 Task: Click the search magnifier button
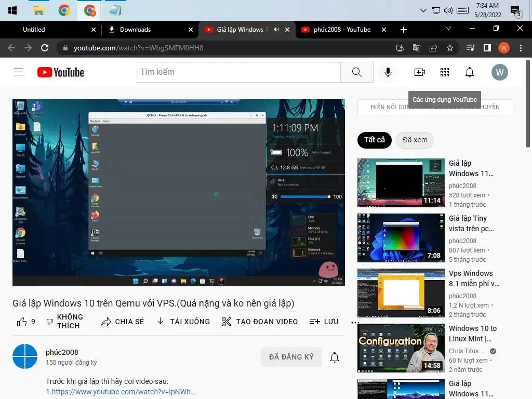(x=356, y=72)
